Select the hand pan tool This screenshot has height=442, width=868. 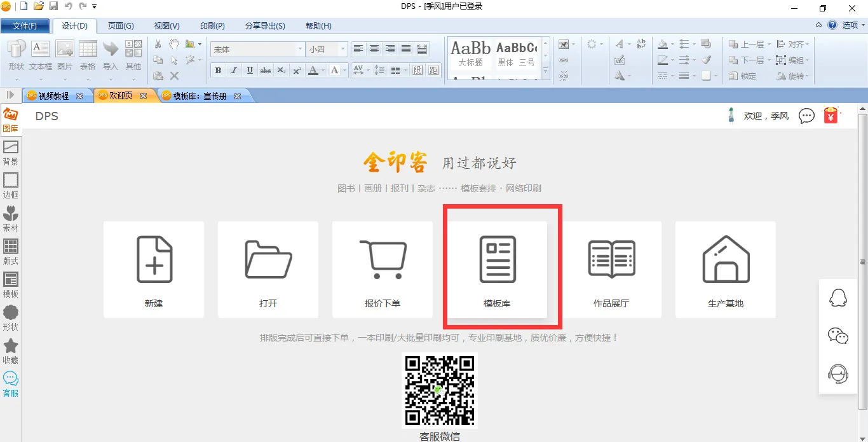point(174,45)
